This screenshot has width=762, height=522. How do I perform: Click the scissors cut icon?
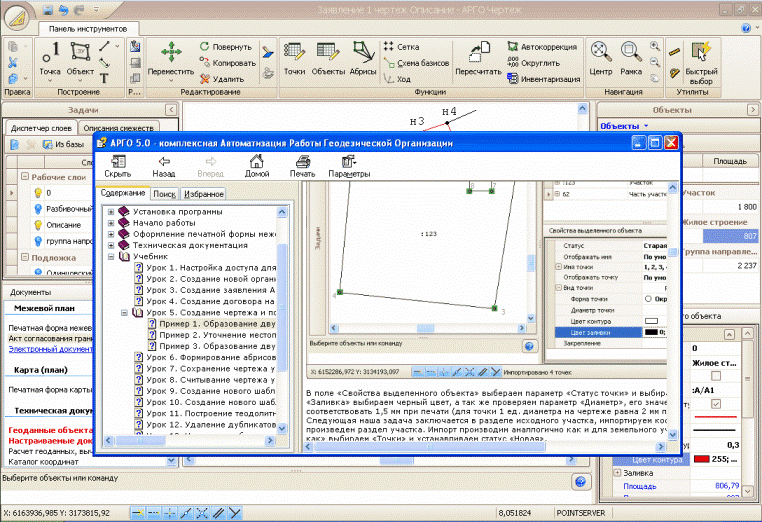[x=13, y=62]
